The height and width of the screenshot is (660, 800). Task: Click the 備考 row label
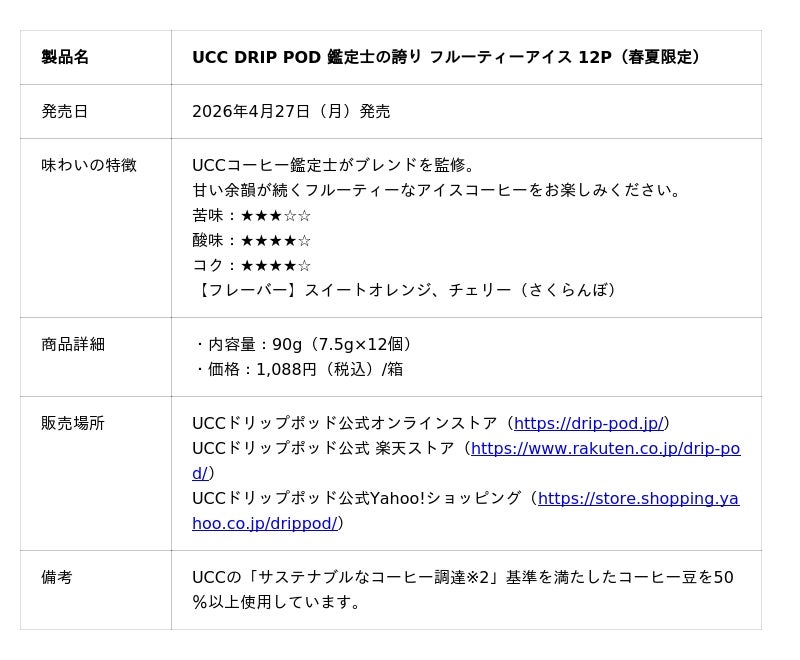tap(57, 577)
